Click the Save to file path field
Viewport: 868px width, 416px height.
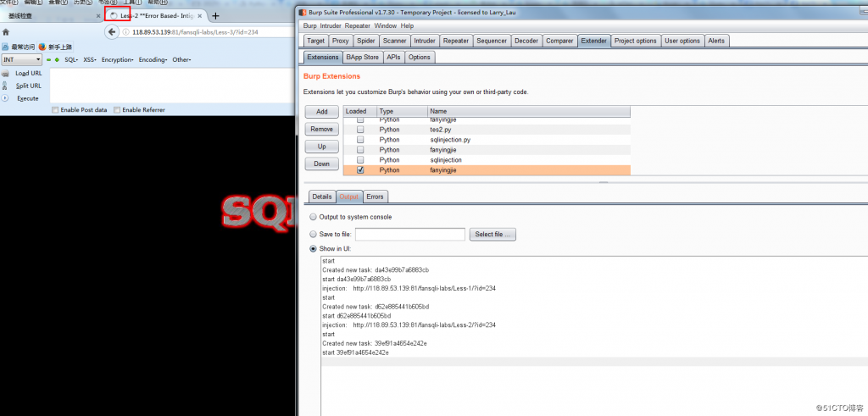[x=410, y=234]
